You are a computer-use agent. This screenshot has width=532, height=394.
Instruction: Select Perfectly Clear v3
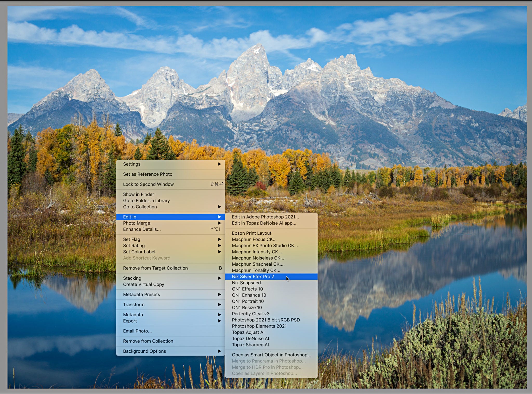(271, 314)
